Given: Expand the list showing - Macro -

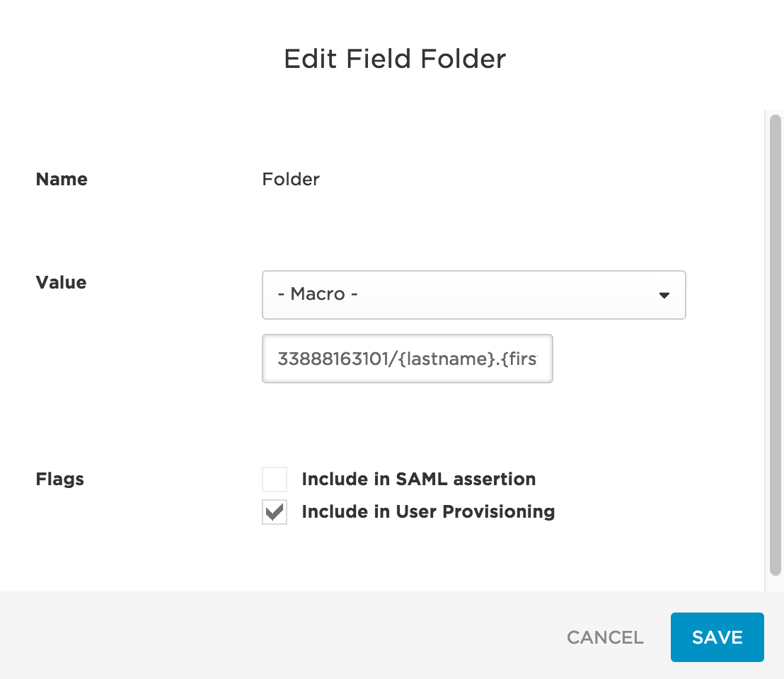Looking at the screenshot, I should pyautogui.click(x=473, y=295).
